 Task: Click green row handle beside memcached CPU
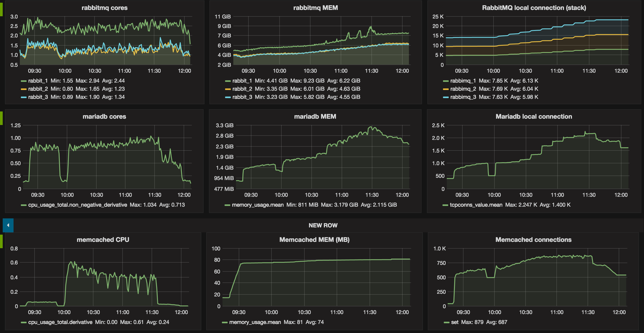click(x=1, y=241)
